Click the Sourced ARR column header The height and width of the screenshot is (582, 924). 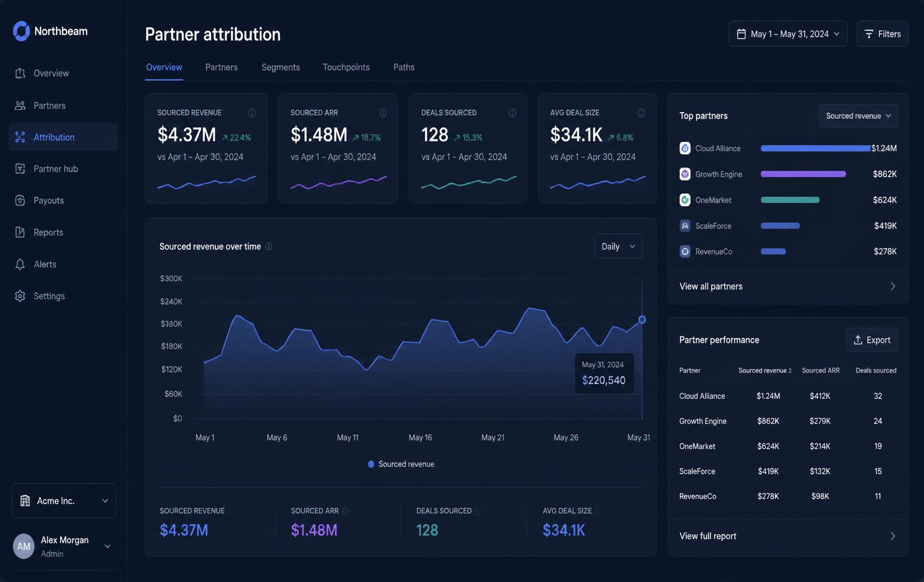pos(821,371)
